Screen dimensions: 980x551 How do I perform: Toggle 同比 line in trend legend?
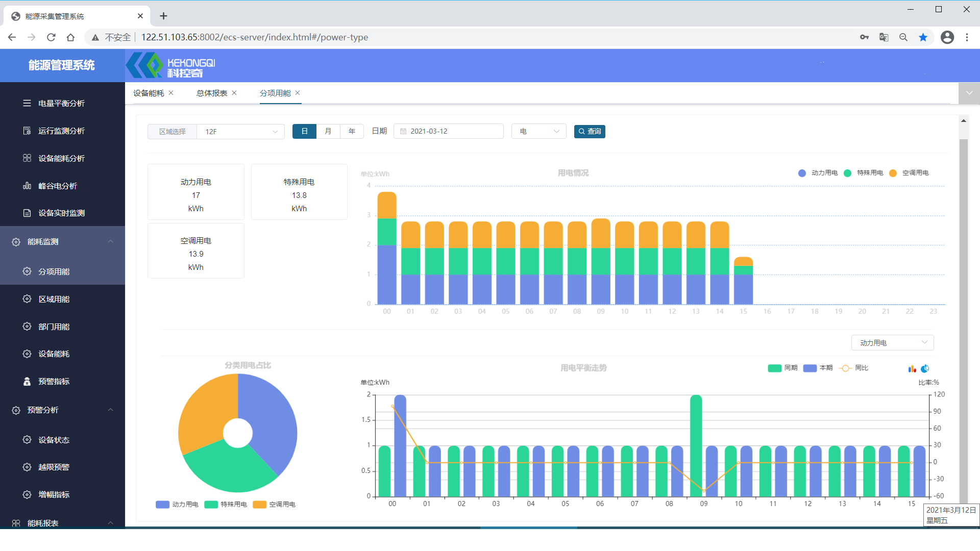[x=853, y=368]
